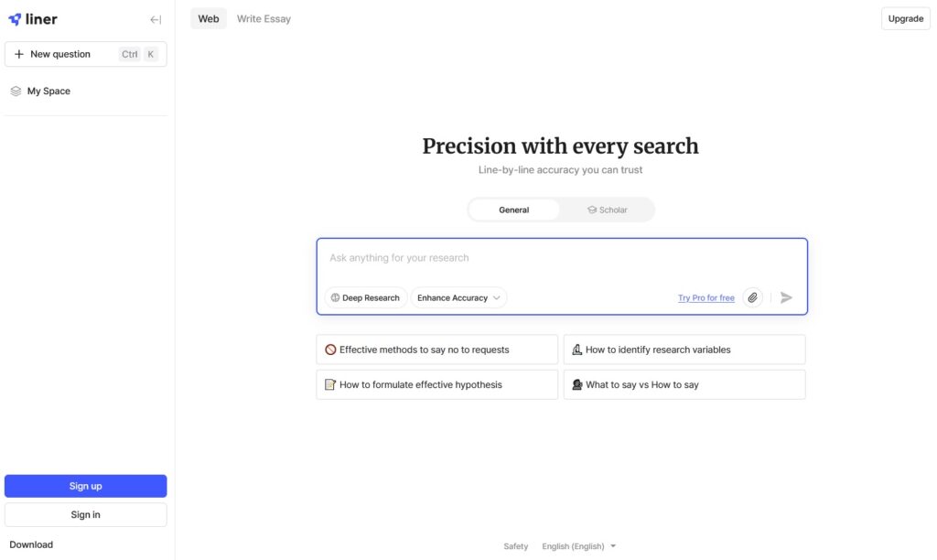Expand the Enhance Accuracy dropdown
This screenshot has height=560, width=937.
pyautogui.click(x=458, y=297)
